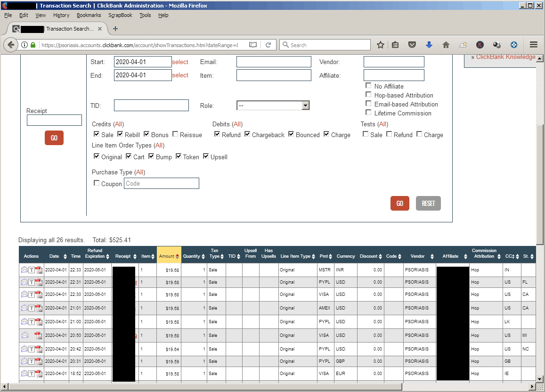545x392 pixels.
Task: Click the vertical scrollbar down arrow
Action: (x=540, y=379)
